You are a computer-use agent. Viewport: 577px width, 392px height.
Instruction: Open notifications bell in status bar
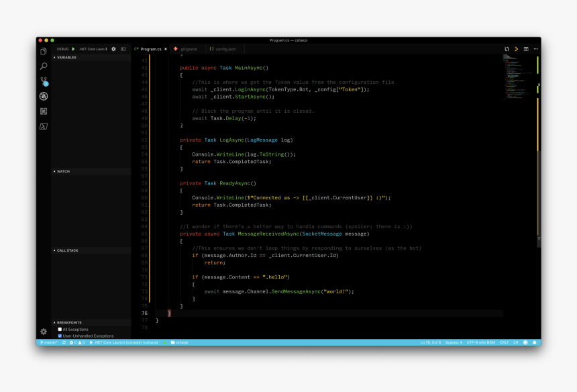point(534,343)
